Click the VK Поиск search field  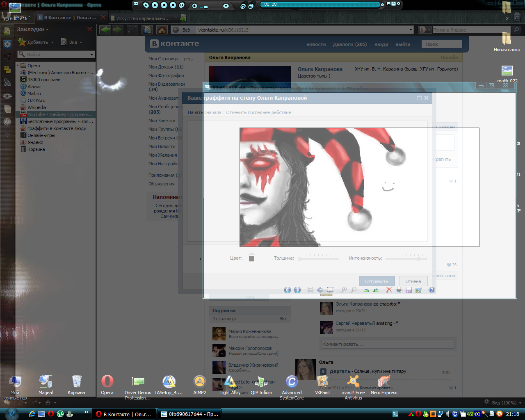coord(442,44)
